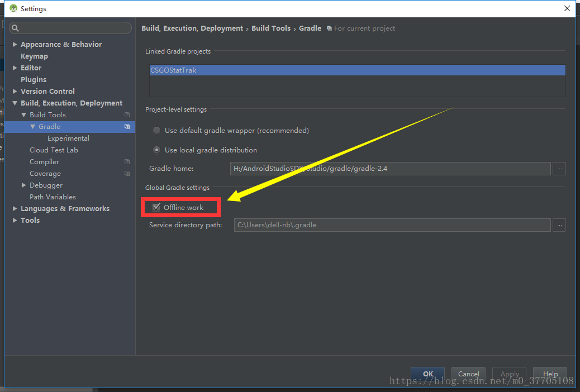Screen dimensions: 580x392
Task: Collapse the Gradle node arrow
Action: pos(32,126)
